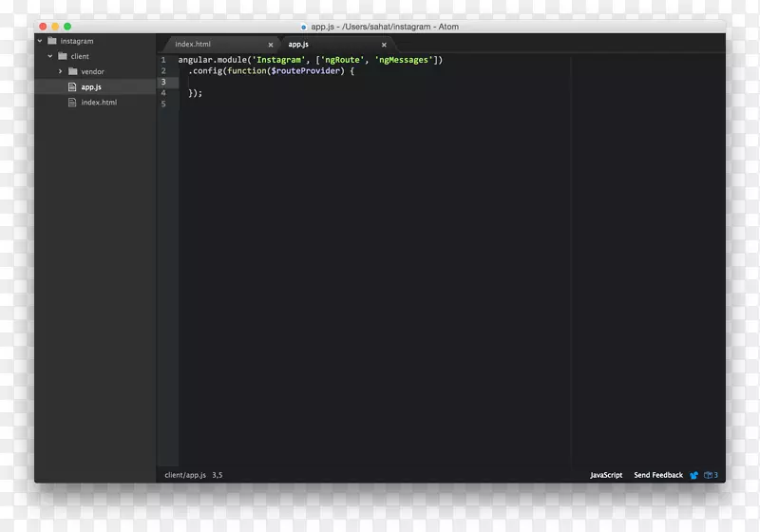Click line number 1 in gutter
The image size is (760, 532).
click(163, 60)
